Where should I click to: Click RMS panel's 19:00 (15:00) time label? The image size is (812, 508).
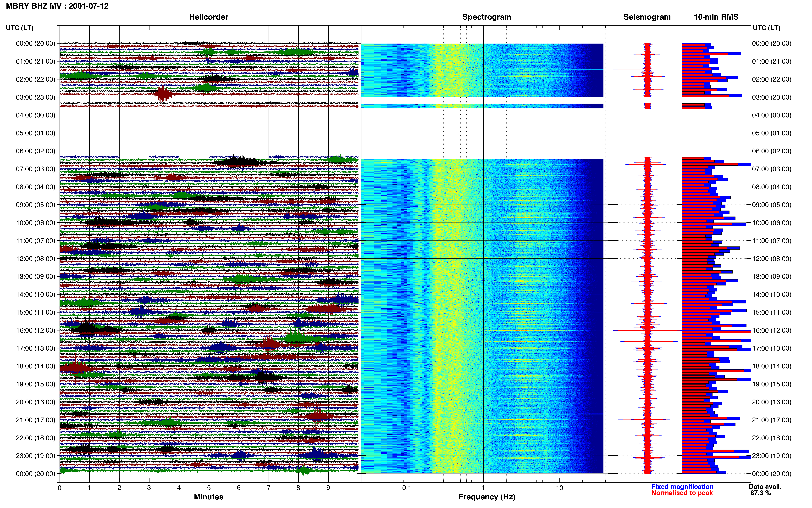[x=772, y=384]
